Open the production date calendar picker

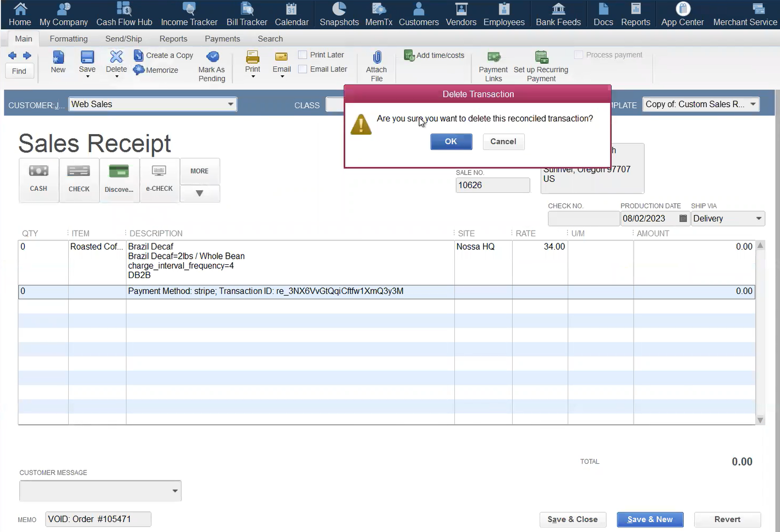(683, 218)
